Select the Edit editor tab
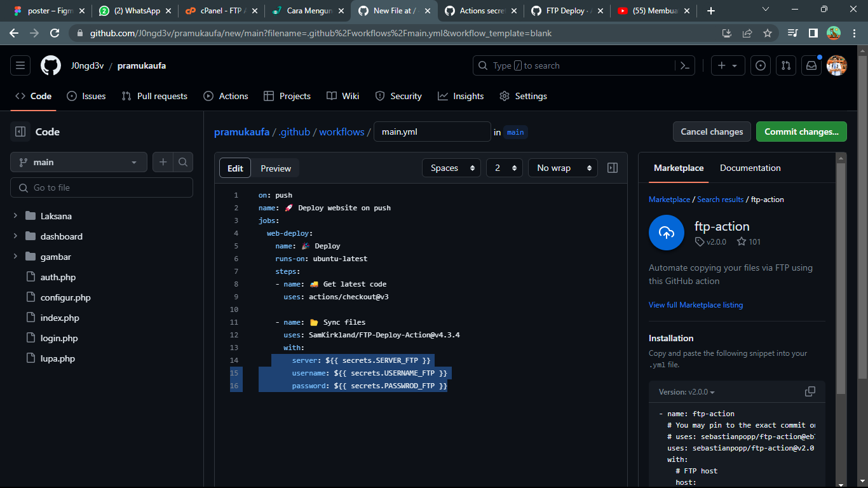868x488 pixels. pos(235,168)
